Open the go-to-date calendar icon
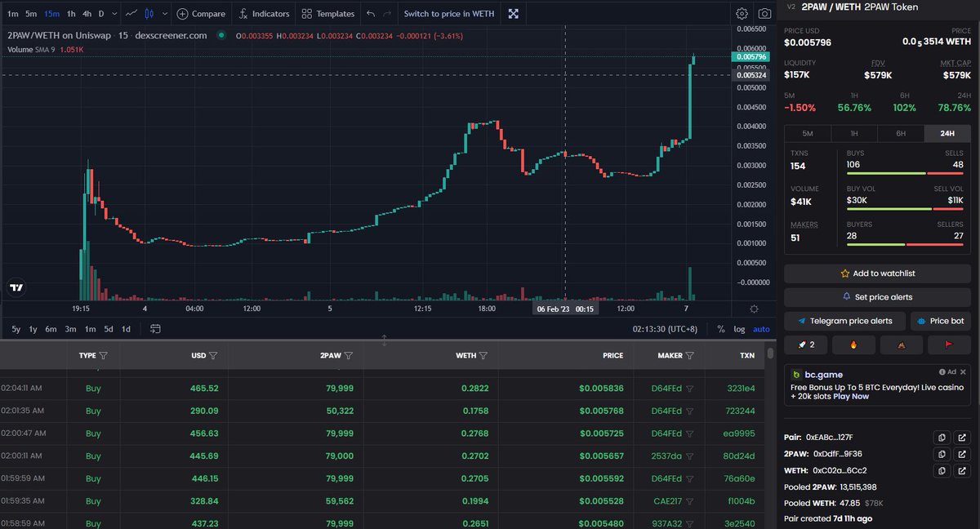Viewport: 980px width, 529px height. click(x=155, y=329)
